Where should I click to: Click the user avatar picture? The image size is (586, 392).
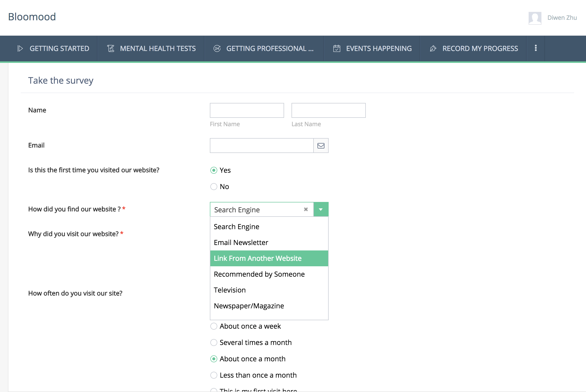(x=535, y=18)
